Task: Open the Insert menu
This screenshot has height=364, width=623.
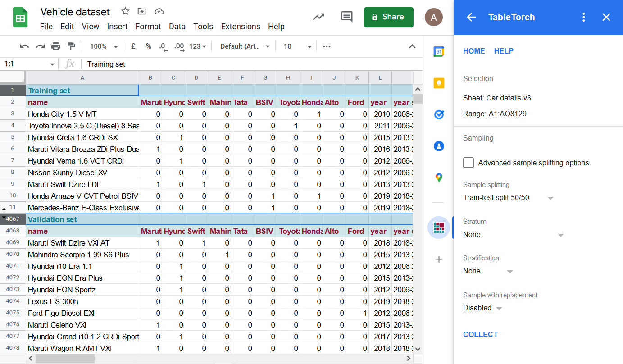Action: pyautogui.click(x=117, y=27)
